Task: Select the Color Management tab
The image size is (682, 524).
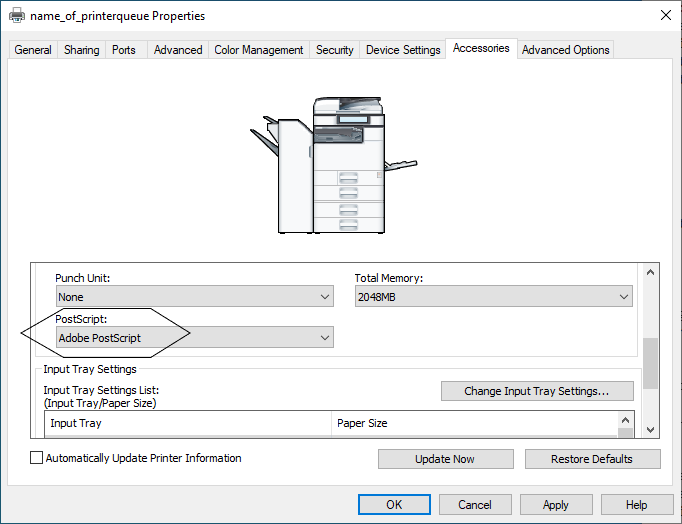Action: 258,50
